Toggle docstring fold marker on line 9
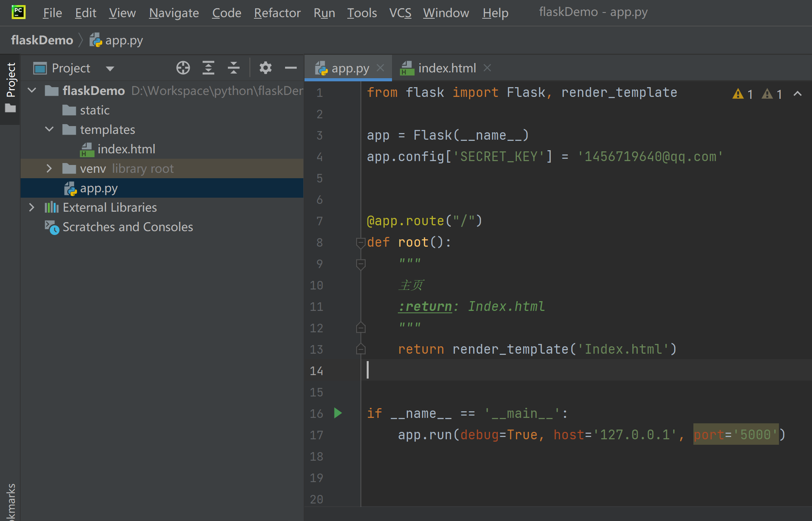The width and height of the screenshot is (812, 521). (x=360, y=264)
